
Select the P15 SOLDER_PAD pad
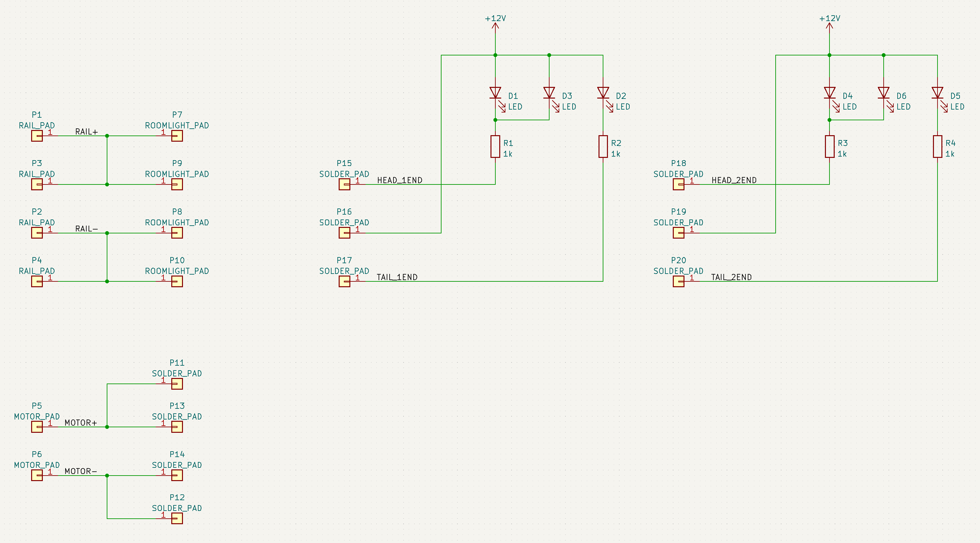pyautogui.click(x=344, y=184)
